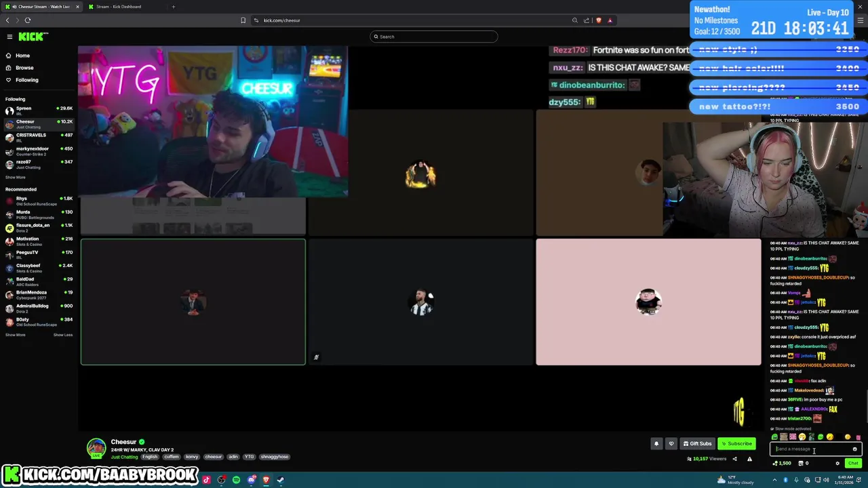868x488 pixels.
Task: Share the stream via share icon
Action: coord(734,459)
